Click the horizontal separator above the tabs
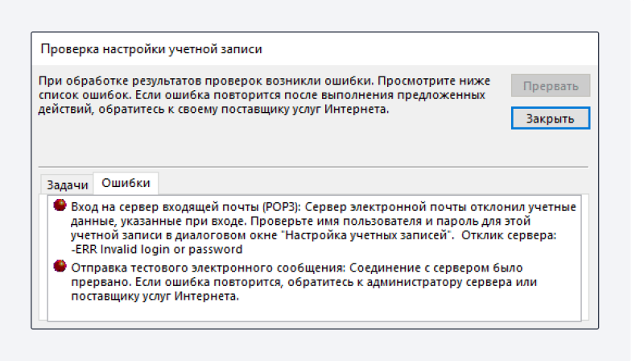Screen dimensions: 644x361 click(313, 167)
